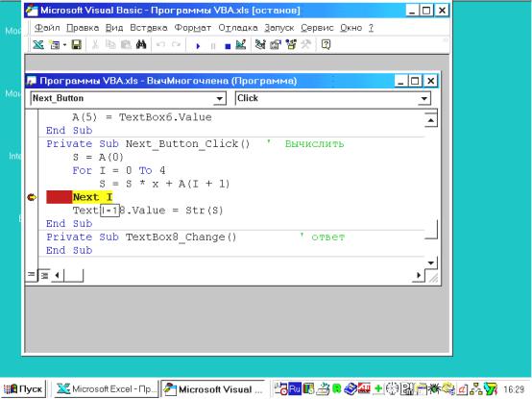Click the Copy icon in toolbar
The width and height of the screenshot is (532, 399).
click(110, 44)
